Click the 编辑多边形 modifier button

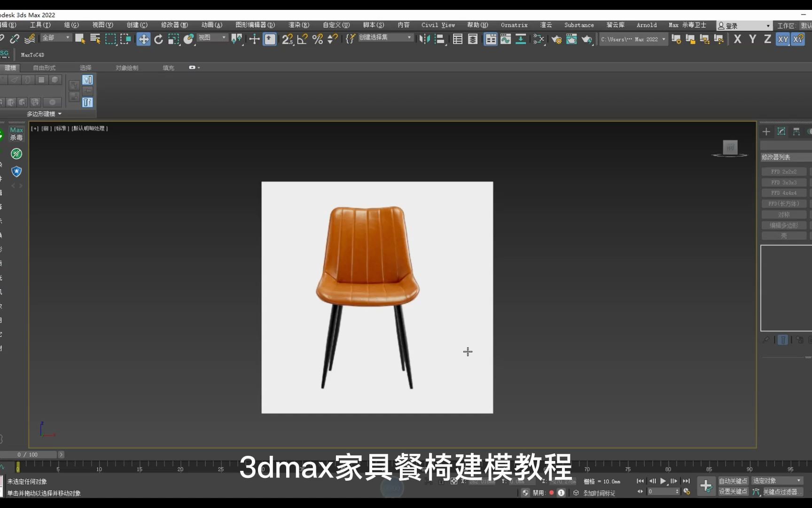(783, 225)
